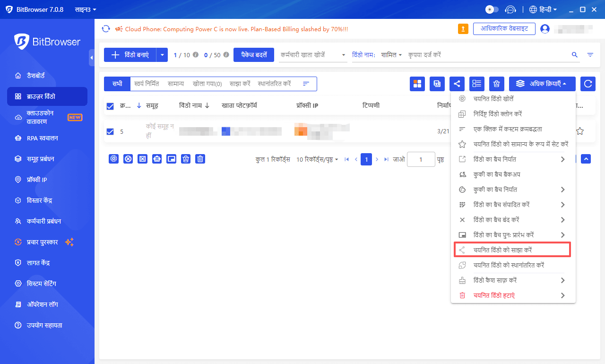605x364 pixels.
Task: Click the trash icon in the bottom batch bar
Action: point(200,159)
